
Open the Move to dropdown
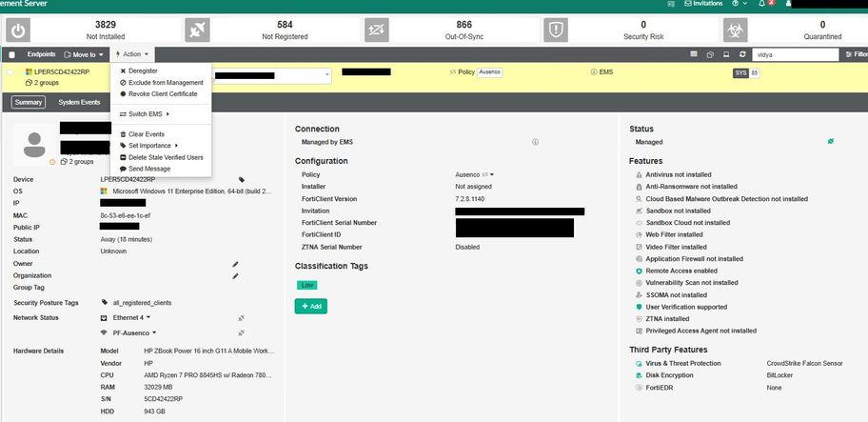[x=84, y=54]
